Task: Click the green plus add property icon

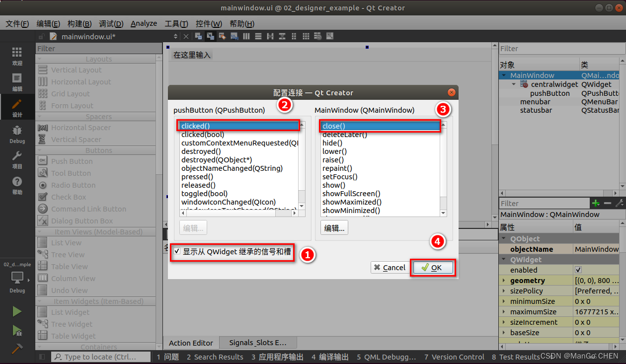Action: (x=596, y=203)
